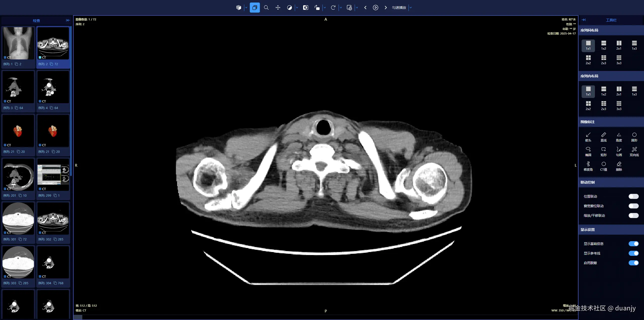Screen dimensions: 644x320
Task: Turn off 显示参考线 switch
Action: coord(633,253)
